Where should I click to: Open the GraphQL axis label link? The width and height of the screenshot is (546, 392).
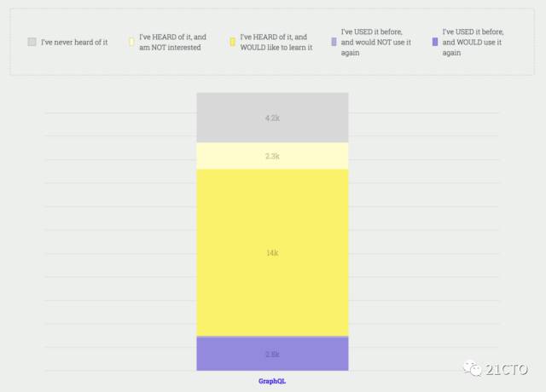coord(272,381)
